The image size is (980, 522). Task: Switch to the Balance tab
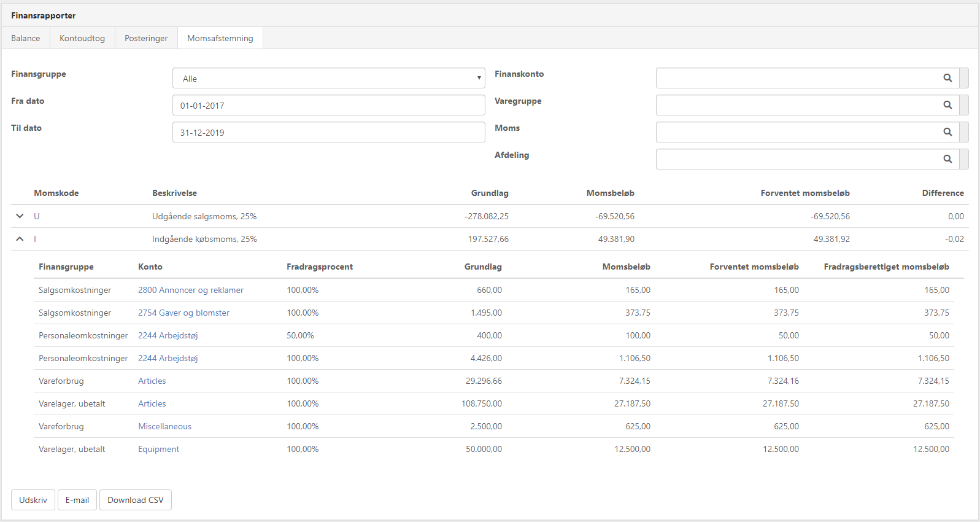tap(26, 38)
